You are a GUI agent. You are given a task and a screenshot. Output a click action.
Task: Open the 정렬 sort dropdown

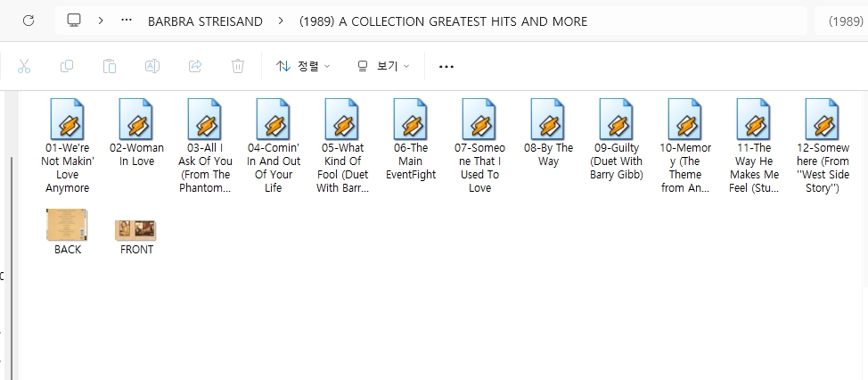pyautogui.click(x=303, y=66)
